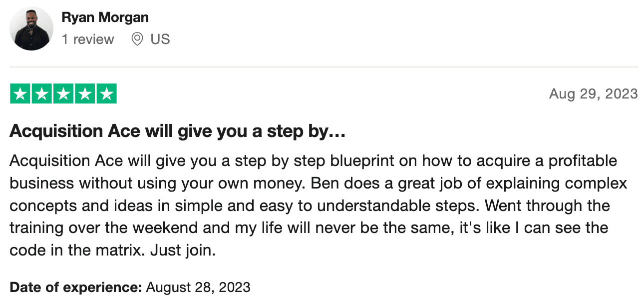Image resolution: width=644 pixels, height=299 pixels.
Task: Click the fifth green rating star
Action: coord(106,93)
